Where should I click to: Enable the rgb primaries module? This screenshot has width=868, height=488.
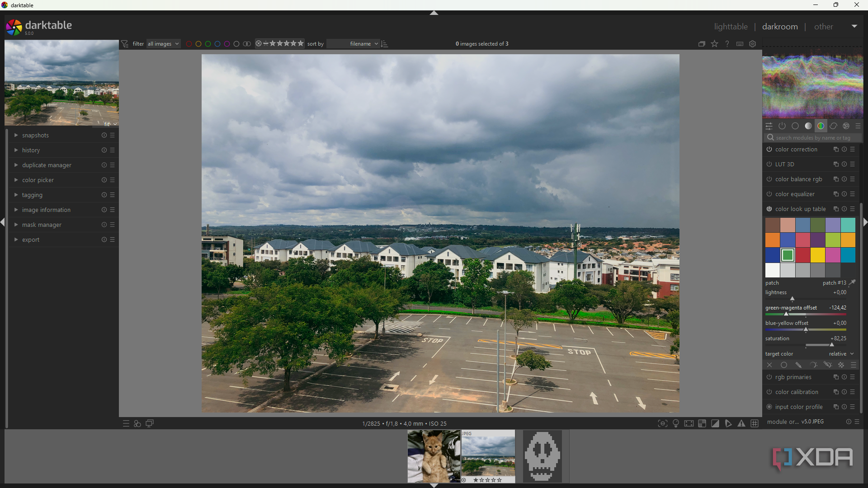[769, 377]
